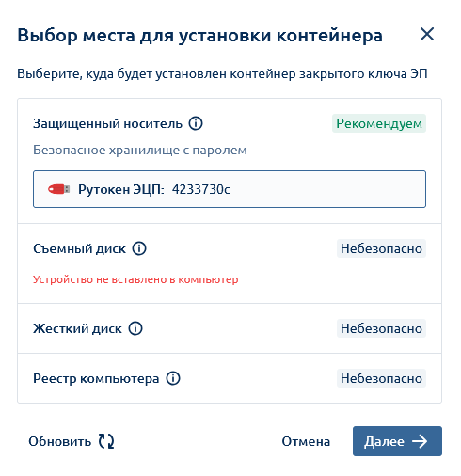461x476 pixels.
Task: Select Рутокен ЭЦП 4233730c device
Action: point(230,189)
